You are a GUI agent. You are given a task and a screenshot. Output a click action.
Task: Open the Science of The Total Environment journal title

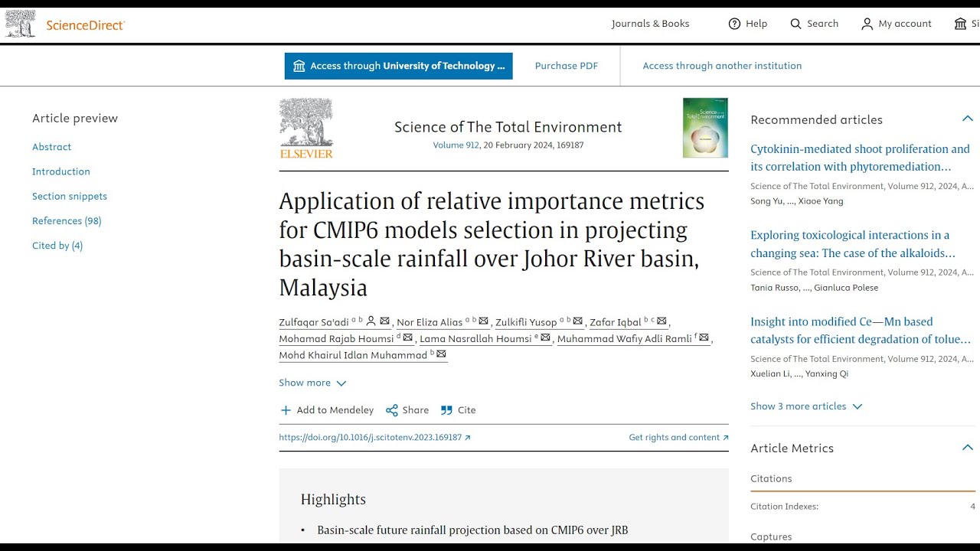click(x=508, y=127)
